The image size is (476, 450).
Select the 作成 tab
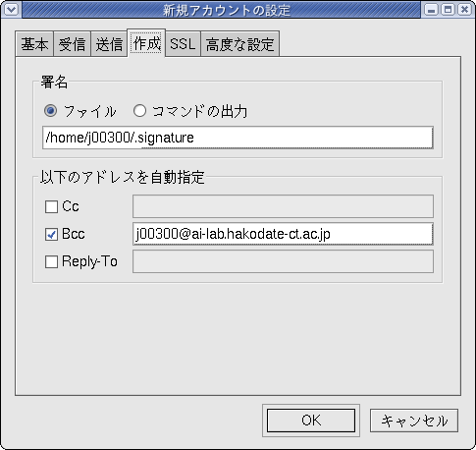(x=146, y=43)
